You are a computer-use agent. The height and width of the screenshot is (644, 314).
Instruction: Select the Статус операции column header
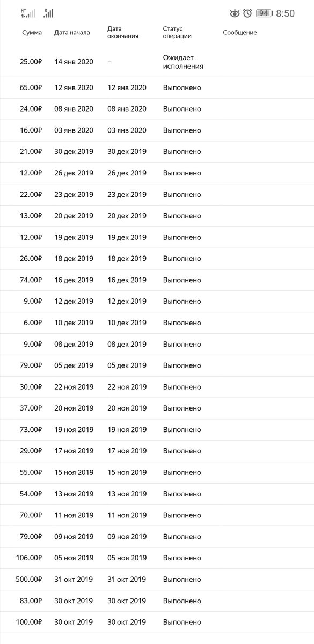click(177, 32)
